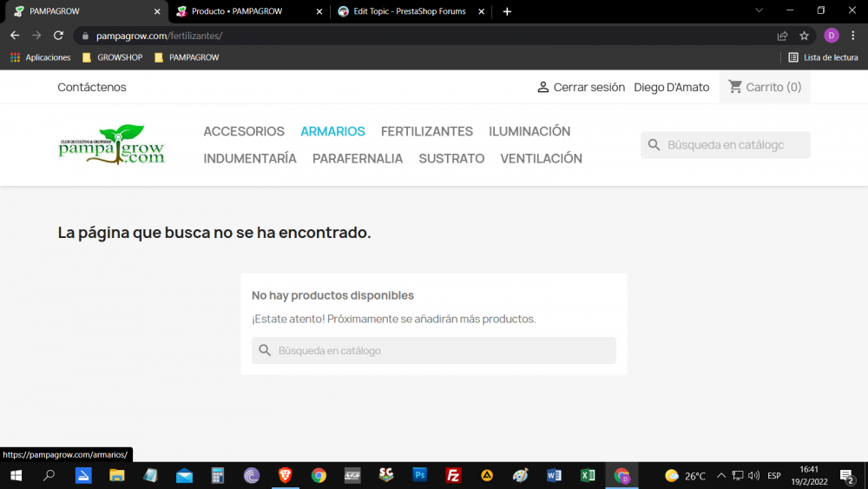868x489 pixels.
Task: Open the ILUMINACIÓN category
Action: [x=529, y=131]
